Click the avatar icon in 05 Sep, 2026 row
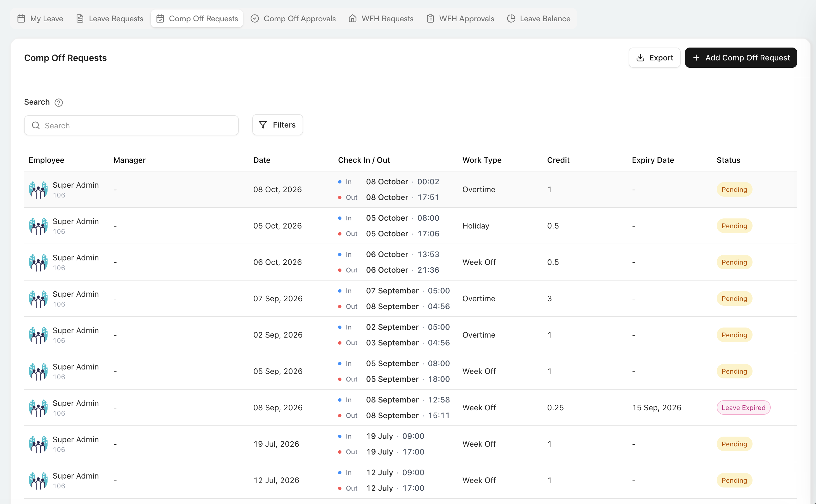The width and height of the screenshot is (816, 504). [38, 371]
